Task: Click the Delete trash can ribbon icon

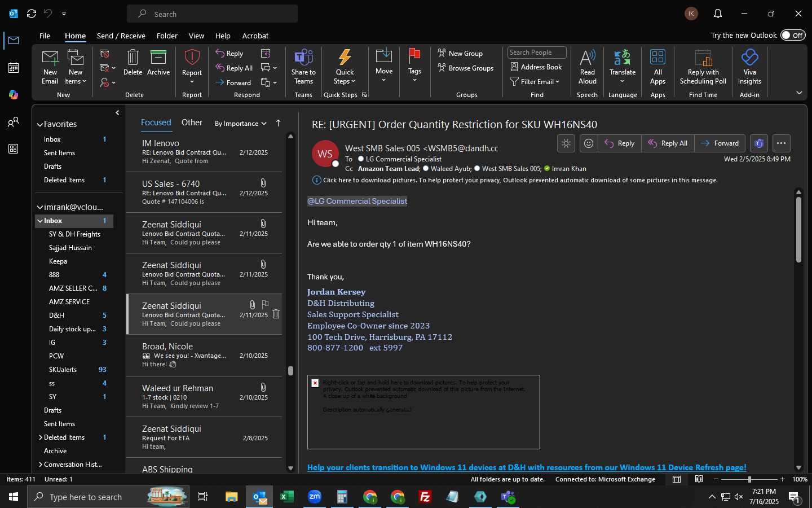Action: point(133,62)
